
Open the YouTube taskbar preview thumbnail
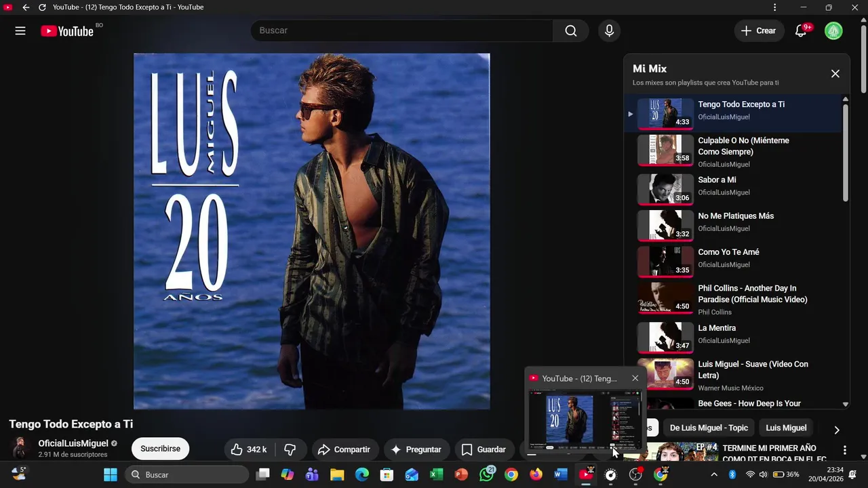(585, 420)
